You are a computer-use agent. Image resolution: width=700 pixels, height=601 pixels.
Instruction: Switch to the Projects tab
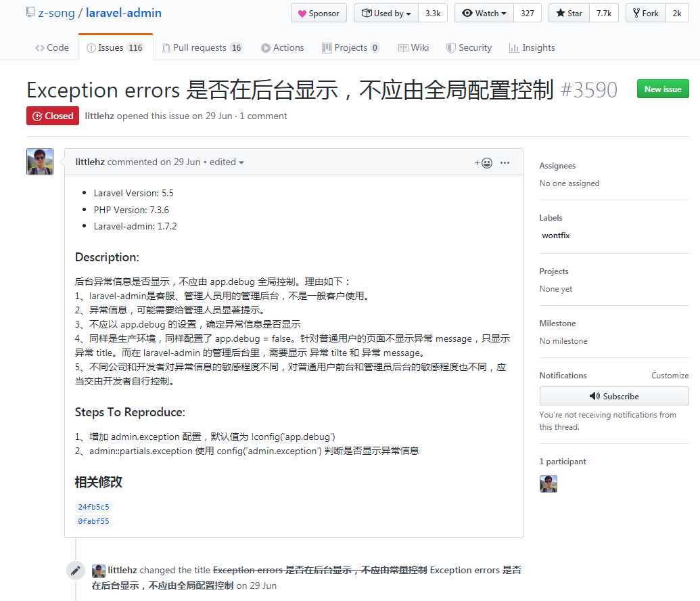point(351,47)
